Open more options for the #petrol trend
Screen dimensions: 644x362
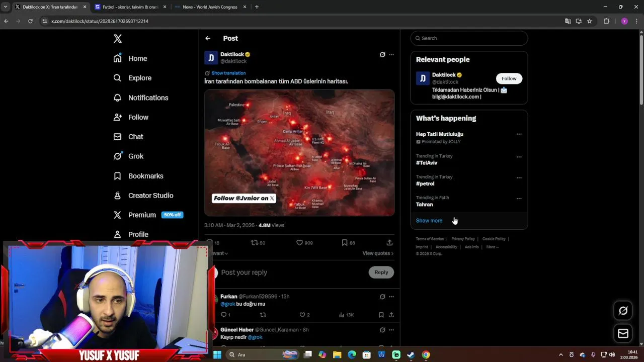(x=519, y=177)
